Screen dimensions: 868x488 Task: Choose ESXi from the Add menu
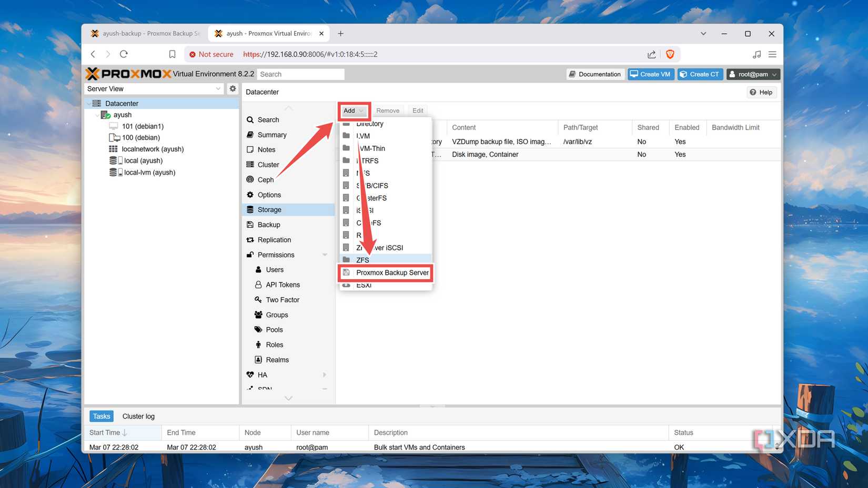(386, 286)
